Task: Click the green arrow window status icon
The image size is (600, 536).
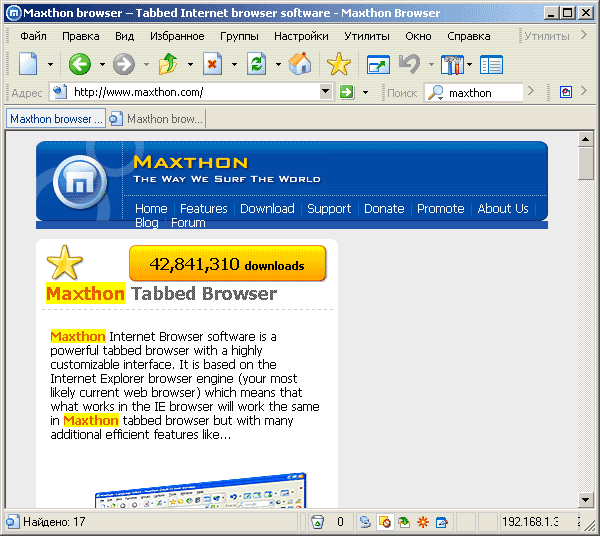Action: [404, 522]
